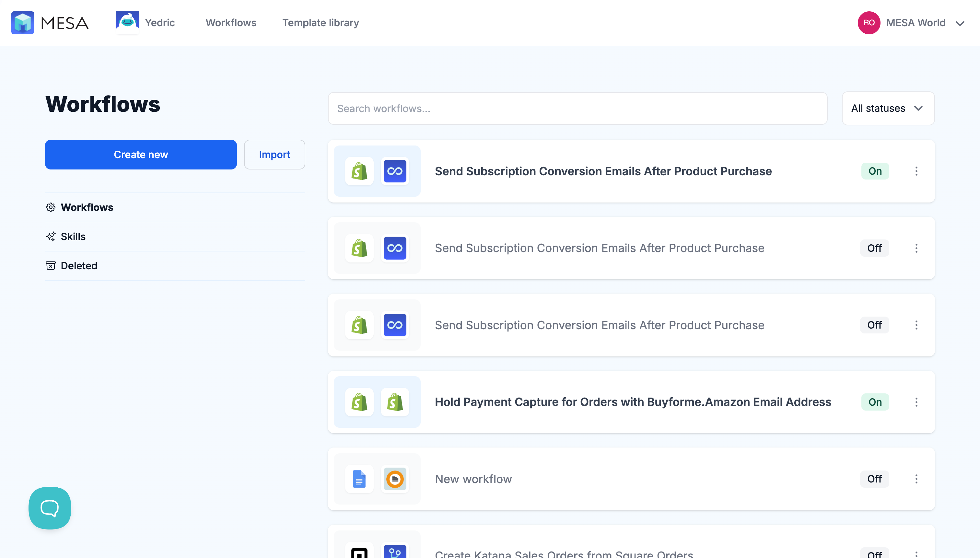Select Skills in the sidebar
980x558 pixels.
[x=175, y=237]
